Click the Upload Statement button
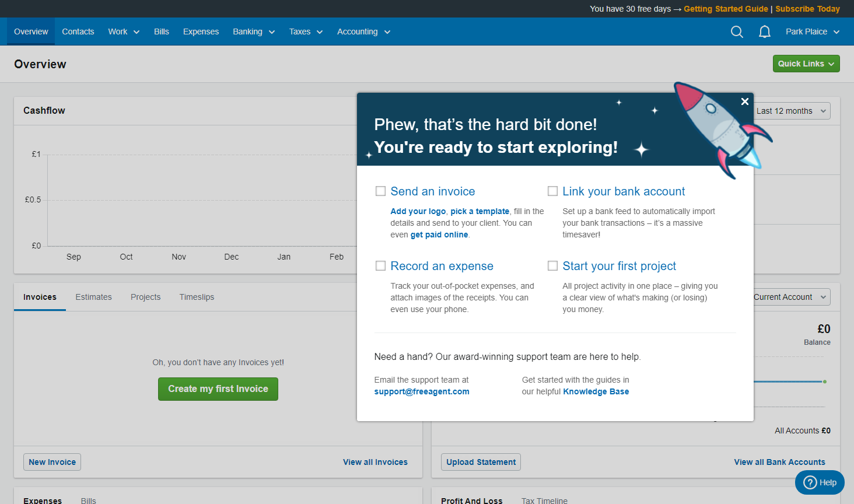Image resolution: width=854 pixels, height=504 pixels. pyautogui.click(x=481, y=461)
